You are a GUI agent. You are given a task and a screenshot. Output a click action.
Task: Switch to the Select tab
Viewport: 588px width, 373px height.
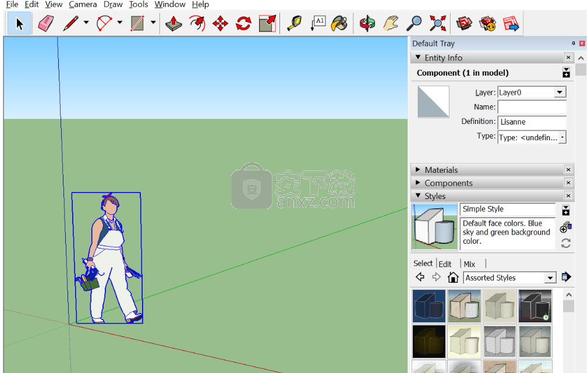point(423,264)
